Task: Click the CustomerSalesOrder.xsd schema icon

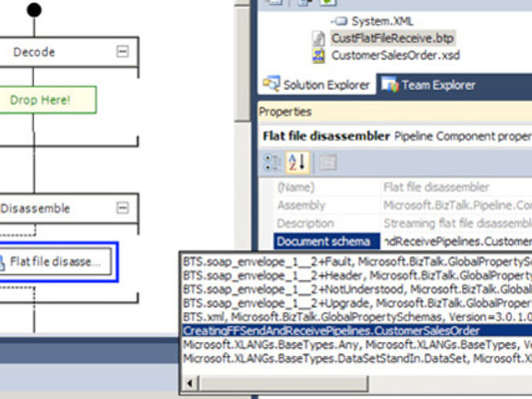Action: 318,55
